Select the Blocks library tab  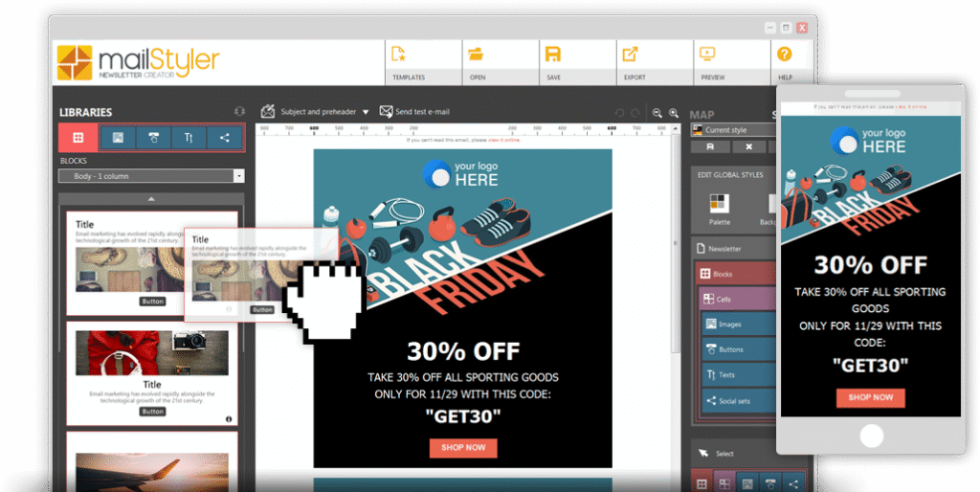[x=78, y=138]
